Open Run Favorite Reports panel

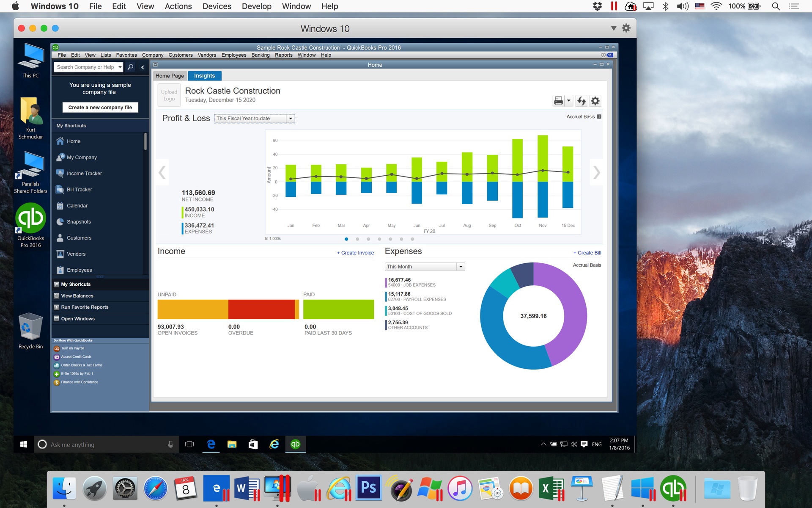tap(100, 307)
